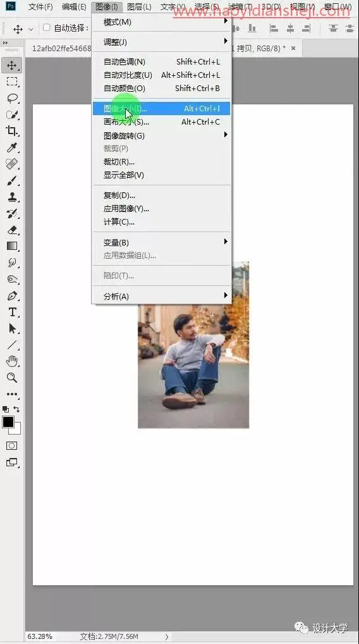The image size is (359, 644).
Task: Open the Edit Toolbar three-dots button
Action: point(11,394)
